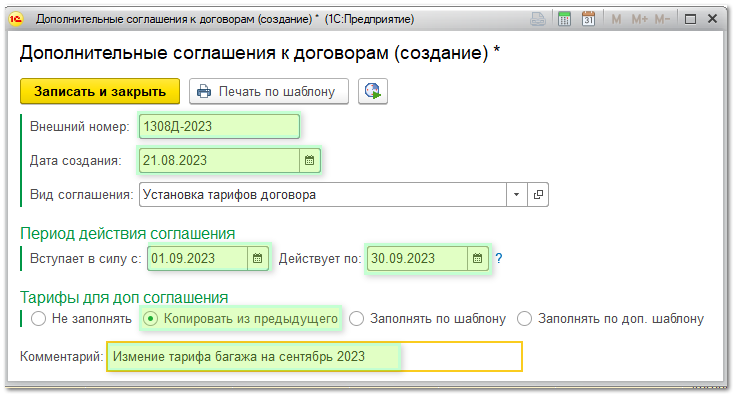
Task: Click the M- memory subtract button
Action: (662, 19)
